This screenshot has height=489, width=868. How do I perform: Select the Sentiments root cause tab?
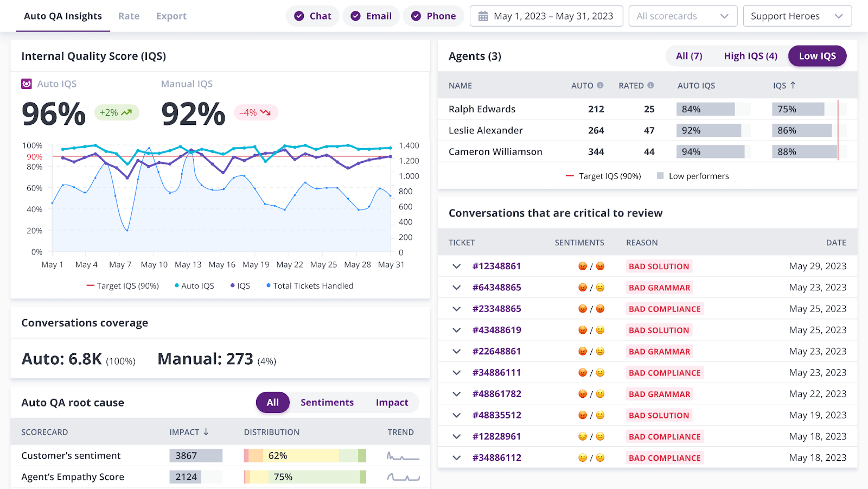click(327, 403)
